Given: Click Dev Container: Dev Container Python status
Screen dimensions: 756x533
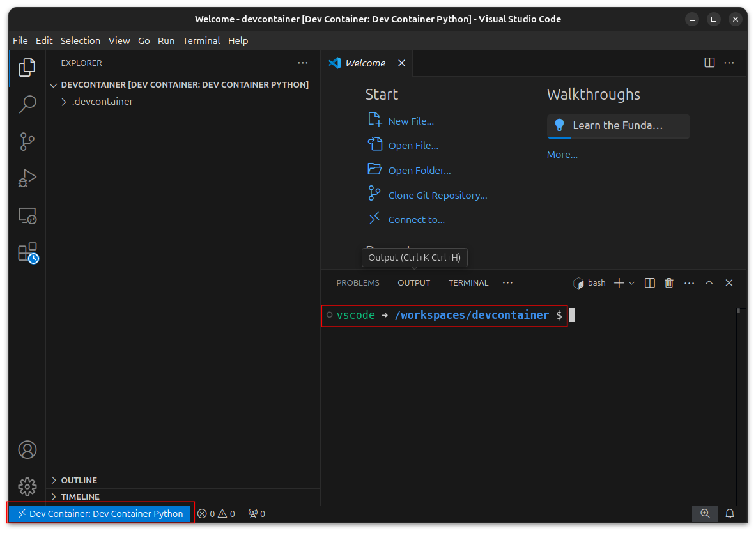Looking at the screenshot, I should pyautogui.click(x=100, y=514).
